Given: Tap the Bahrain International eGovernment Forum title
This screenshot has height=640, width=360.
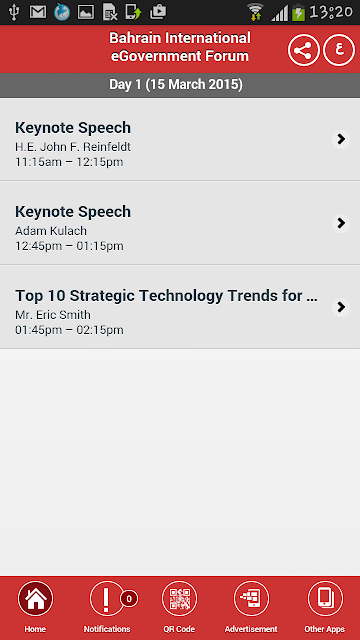Looking at the screenshot, I should [180, 47].
